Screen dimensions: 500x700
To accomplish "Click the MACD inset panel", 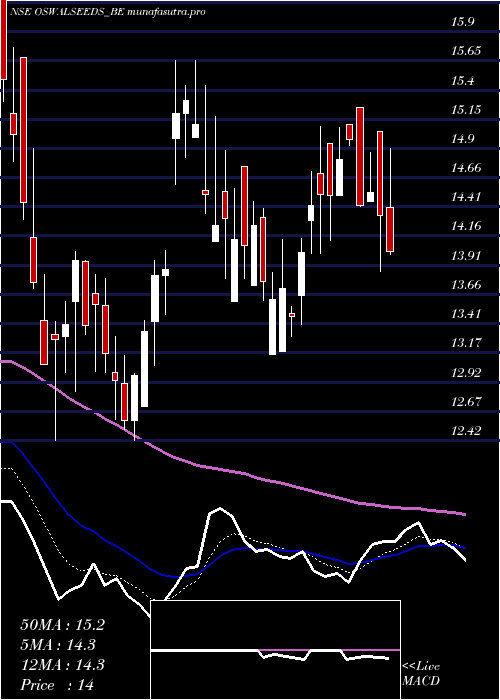I will click(275, 650).
